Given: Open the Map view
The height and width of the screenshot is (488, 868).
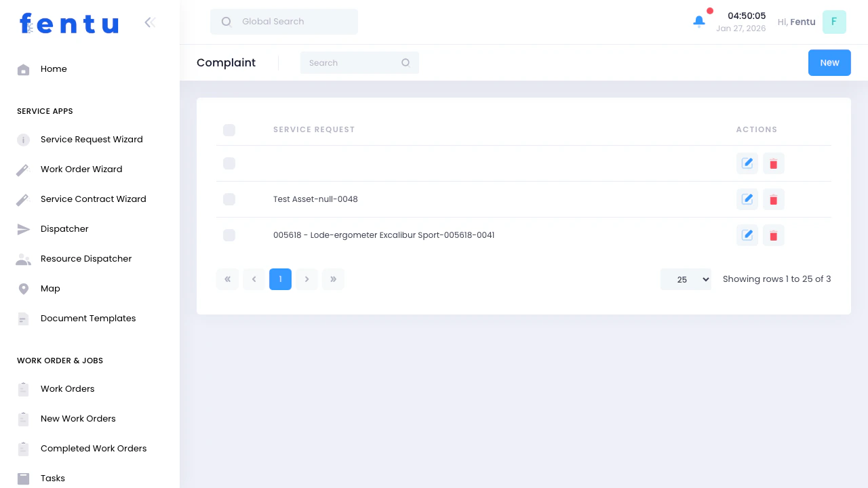Looking at the screenshot, I should [x=50, y=288].
